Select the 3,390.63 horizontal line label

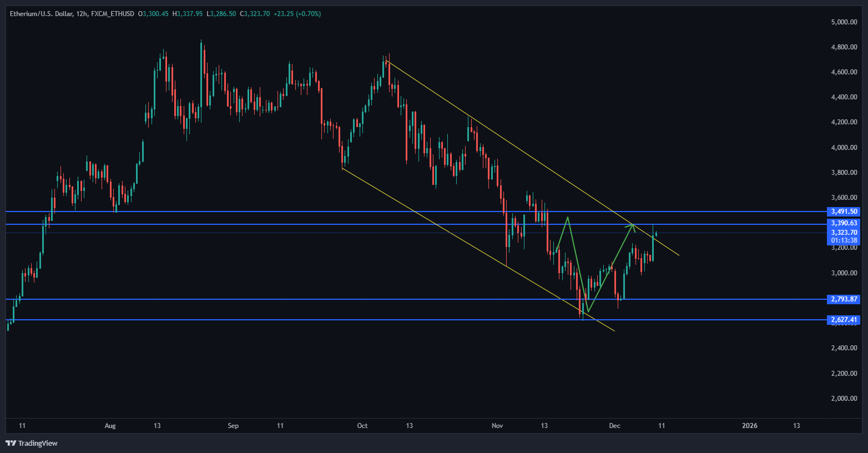tap(844, 223)
